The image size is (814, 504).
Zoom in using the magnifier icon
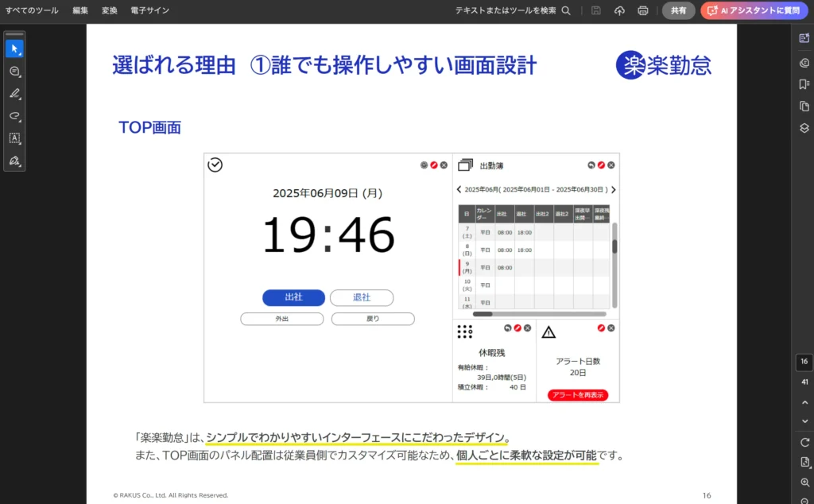(804, 483)
